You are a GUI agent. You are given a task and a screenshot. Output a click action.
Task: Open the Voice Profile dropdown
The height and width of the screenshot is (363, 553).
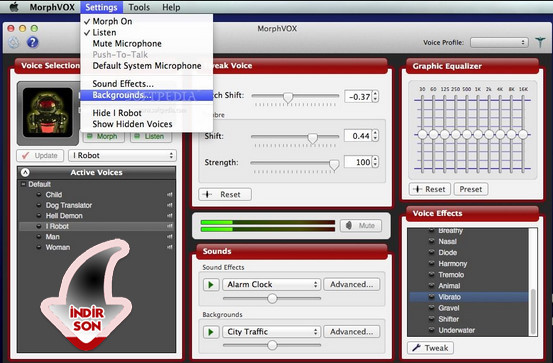point(499,42)
